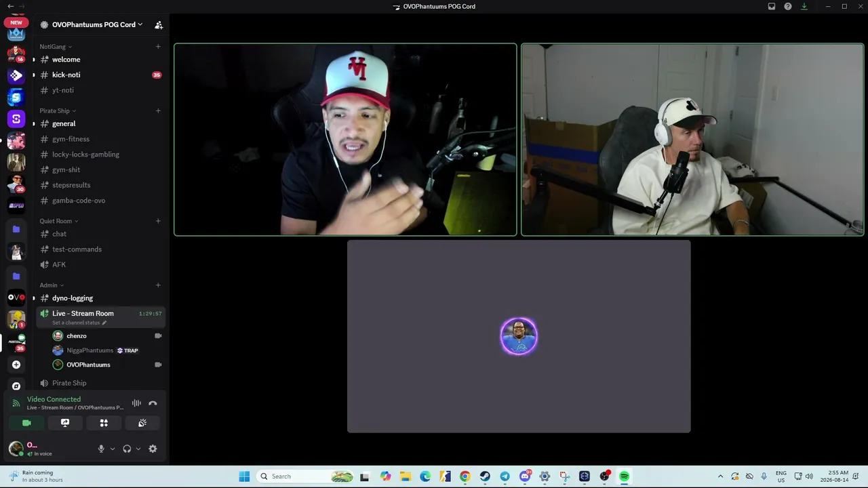Image resolution: width=868 pixels, height=488 pixels.
Task: Open Discord inbox in title bar
Action: pos(772,7)
